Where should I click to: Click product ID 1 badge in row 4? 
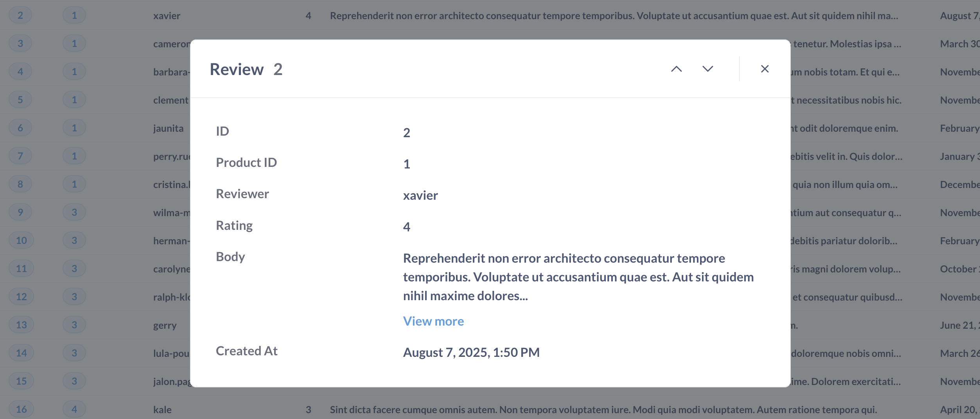click(x=74, y=72)
